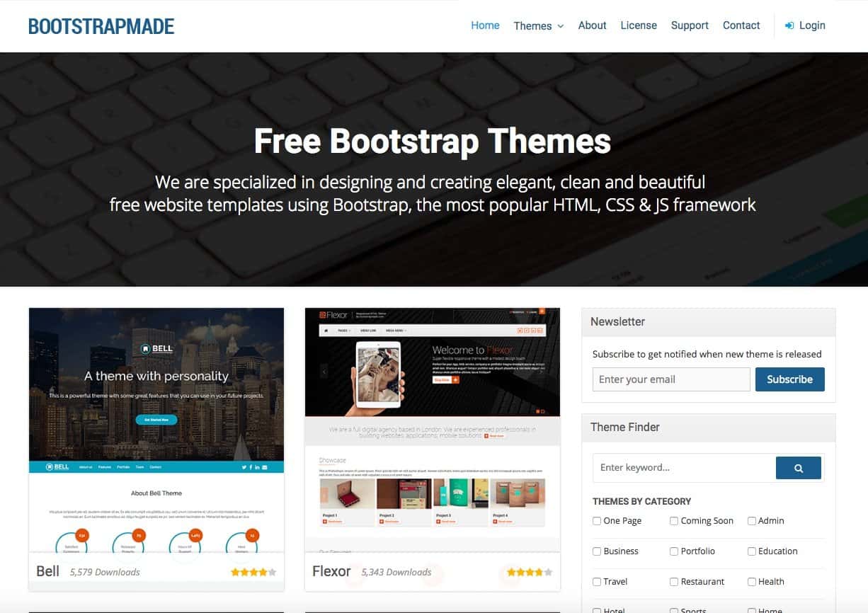Enable the Coming Soon category checkbox
This screenshot has width=868, height=613.
pyautogui.click(x=674, y=521)
